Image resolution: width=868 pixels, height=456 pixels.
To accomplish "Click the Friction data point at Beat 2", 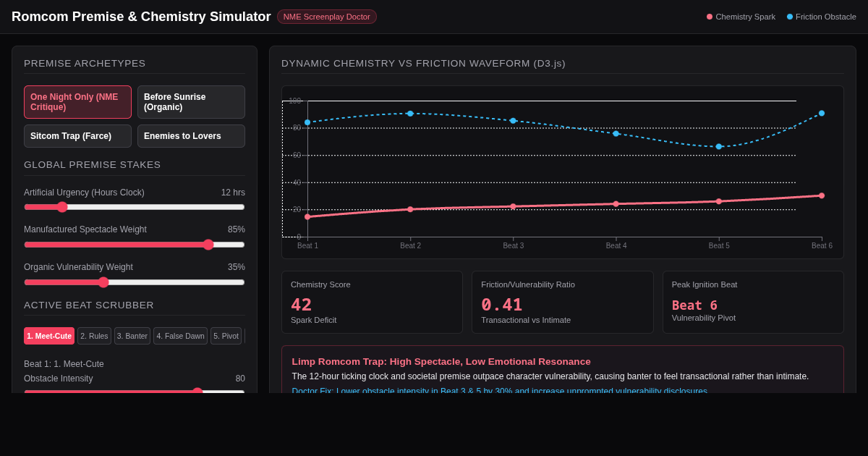I will 410,114.
